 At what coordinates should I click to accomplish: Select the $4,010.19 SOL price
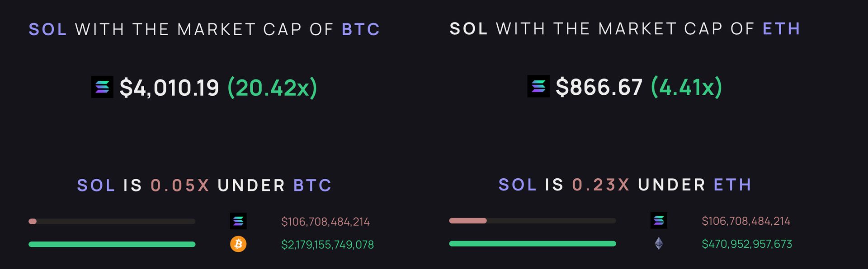click(x=169, y=88)
